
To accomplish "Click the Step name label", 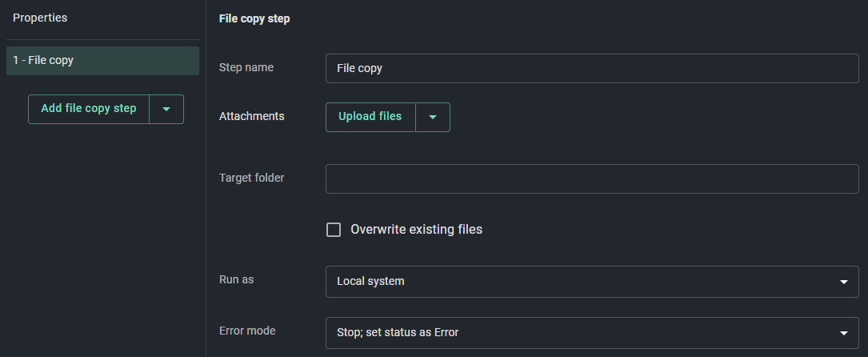I will [246, 67].
